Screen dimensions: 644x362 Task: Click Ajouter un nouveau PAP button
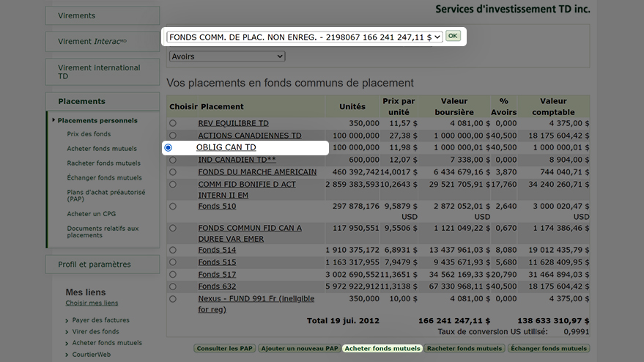pyautogui.click(x=300, y=348)
